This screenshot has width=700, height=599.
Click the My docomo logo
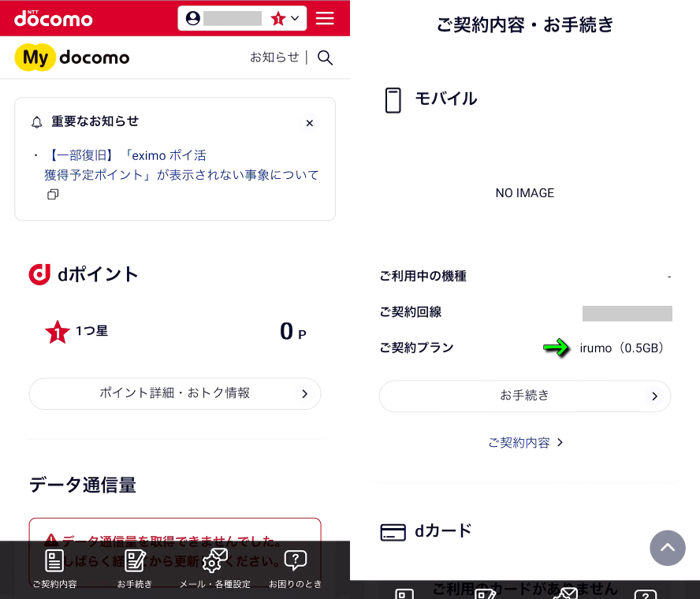72,57
